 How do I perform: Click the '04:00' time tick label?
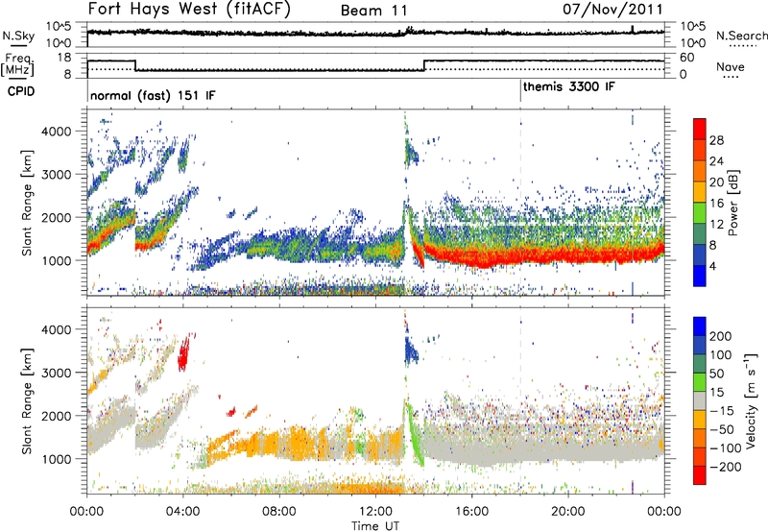(x=183, y=512)
